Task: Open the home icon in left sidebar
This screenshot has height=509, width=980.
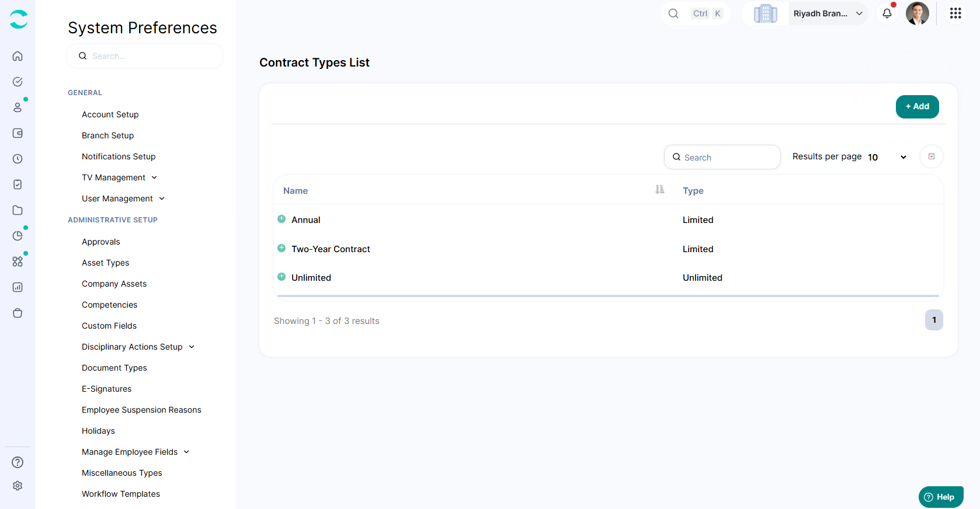Action: (18, 56)
